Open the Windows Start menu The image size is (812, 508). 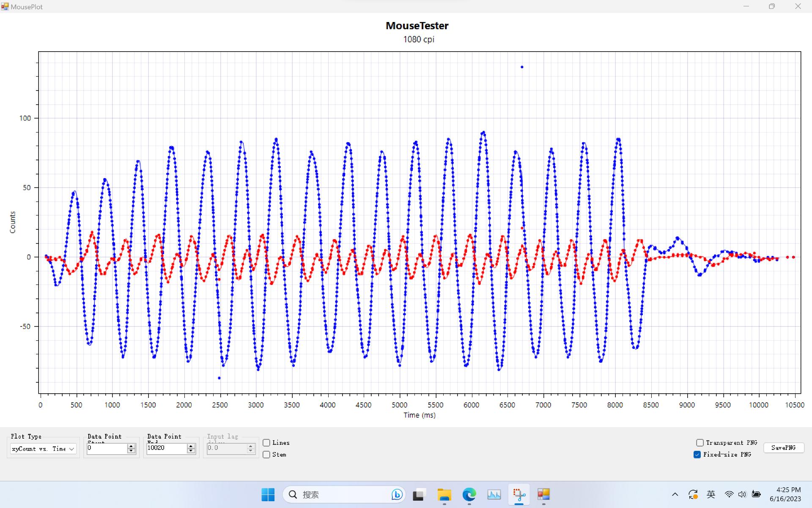tap(268, 494)
